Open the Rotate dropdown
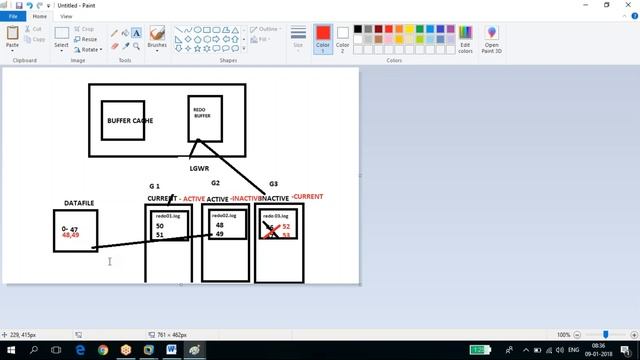The image size is (640, 360). [88, 49]
